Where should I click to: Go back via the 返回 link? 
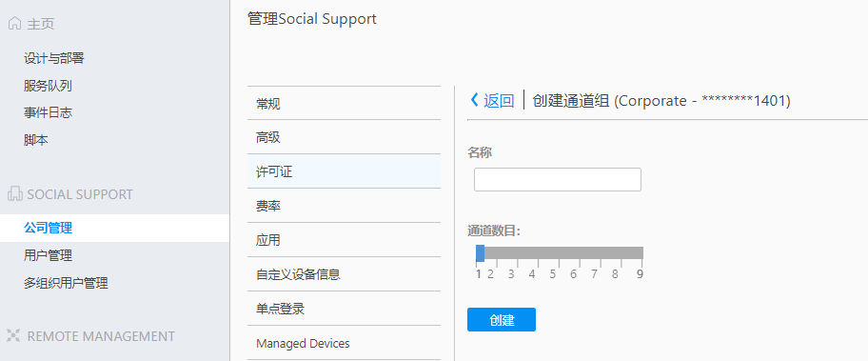click(x=499, y=101)
